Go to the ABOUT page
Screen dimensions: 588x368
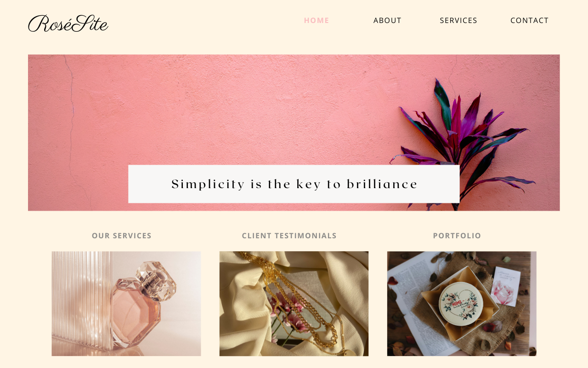click(x=387, y=20)
